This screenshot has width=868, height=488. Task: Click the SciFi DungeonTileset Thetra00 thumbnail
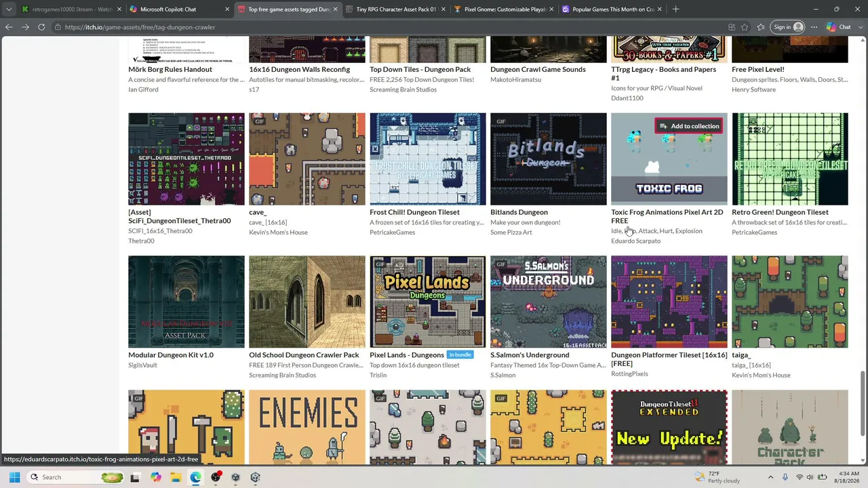point(186,159)
